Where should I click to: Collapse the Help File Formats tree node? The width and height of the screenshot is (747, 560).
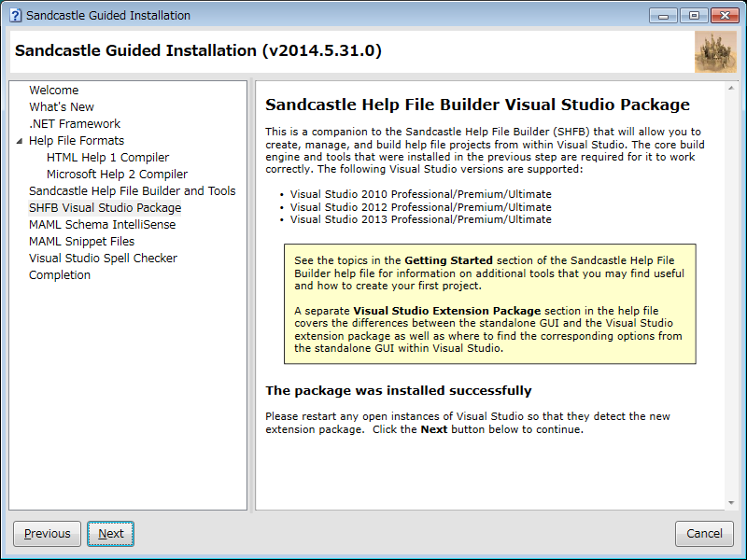click(19, 141)
